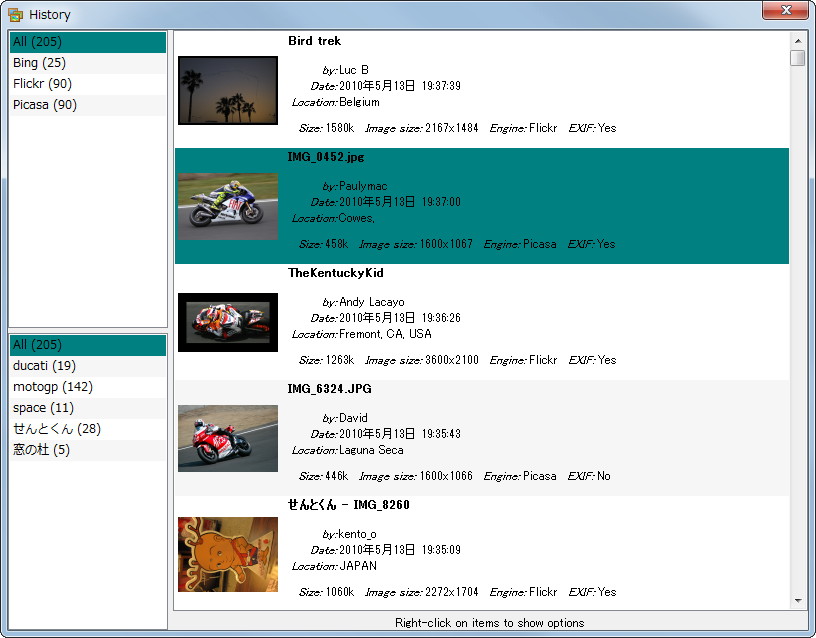
Task: Click image size 2272x1704
Action: click(x=452, y=593)
